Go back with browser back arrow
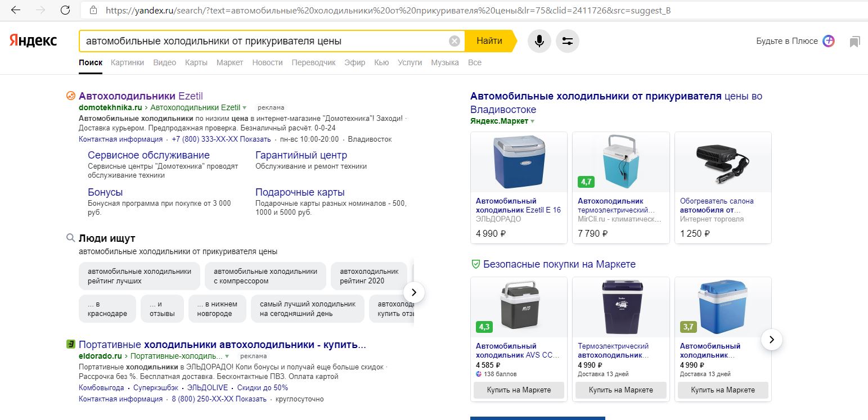 (x=16, y=10)
